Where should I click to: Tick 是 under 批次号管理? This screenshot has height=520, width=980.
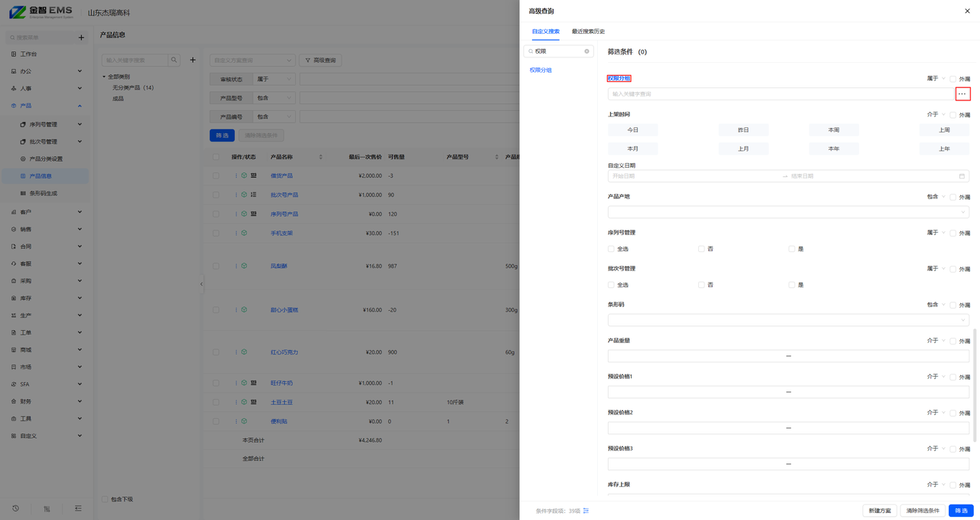point(792,285)
